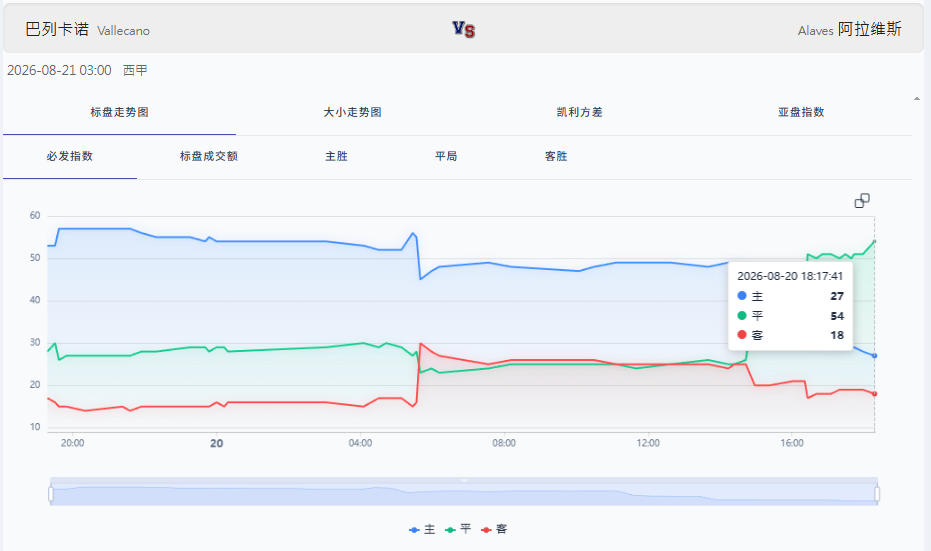931x551 pixels.
Task: Click the x-axis label 08:00
Action: [504, 443]
